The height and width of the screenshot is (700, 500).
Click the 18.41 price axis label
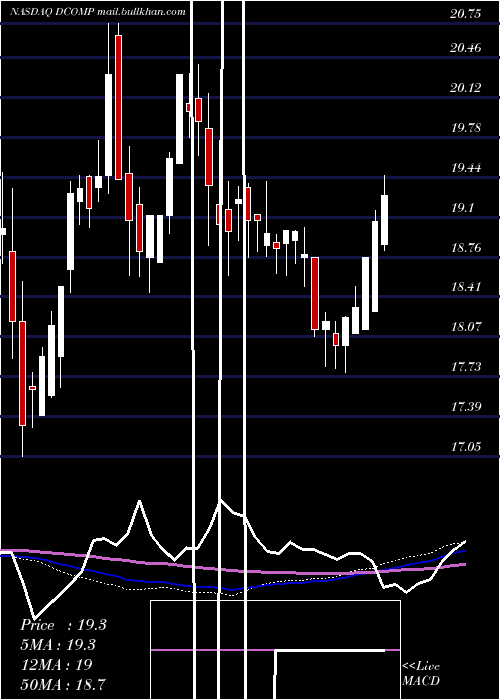click(466, 287)
